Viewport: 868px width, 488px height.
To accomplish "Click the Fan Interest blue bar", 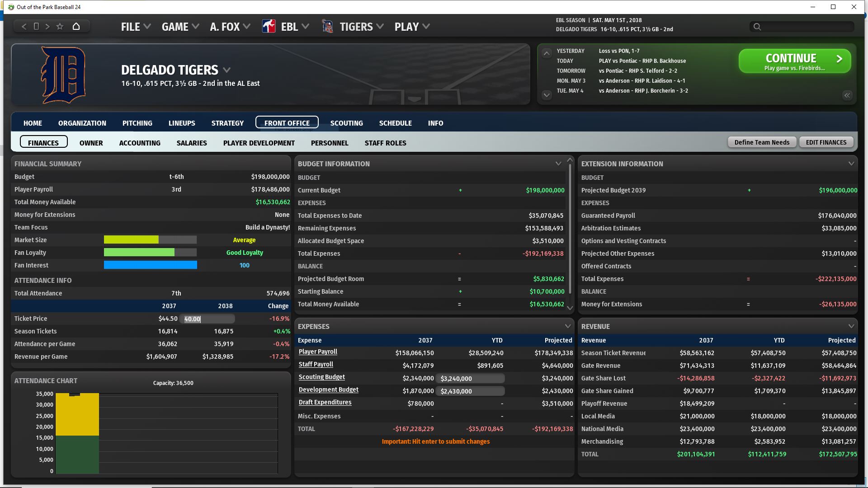I will (x=150, y=265).
